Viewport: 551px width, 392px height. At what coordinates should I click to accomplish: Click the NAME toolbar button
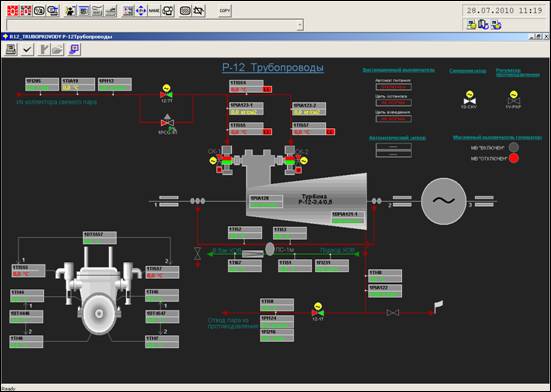[154, 11]
